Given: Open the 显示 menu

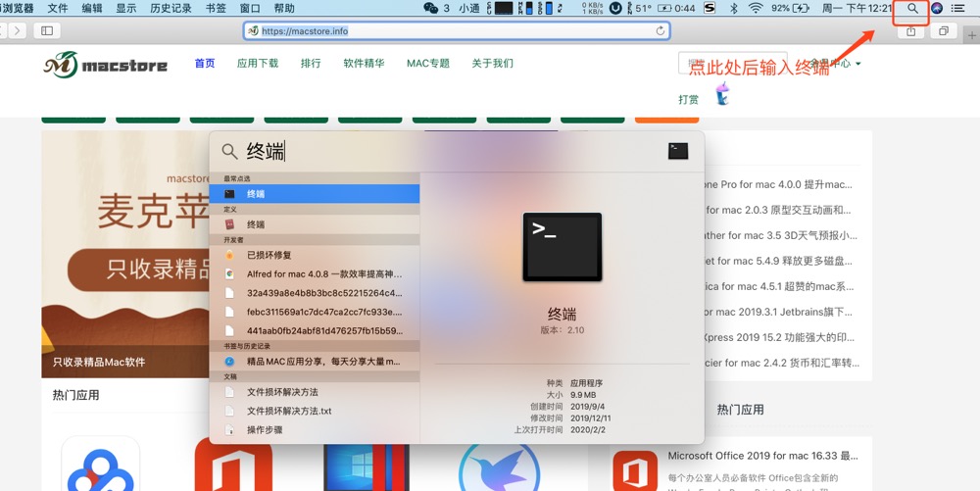Looking at the screenshot, I should click(126, 9).
